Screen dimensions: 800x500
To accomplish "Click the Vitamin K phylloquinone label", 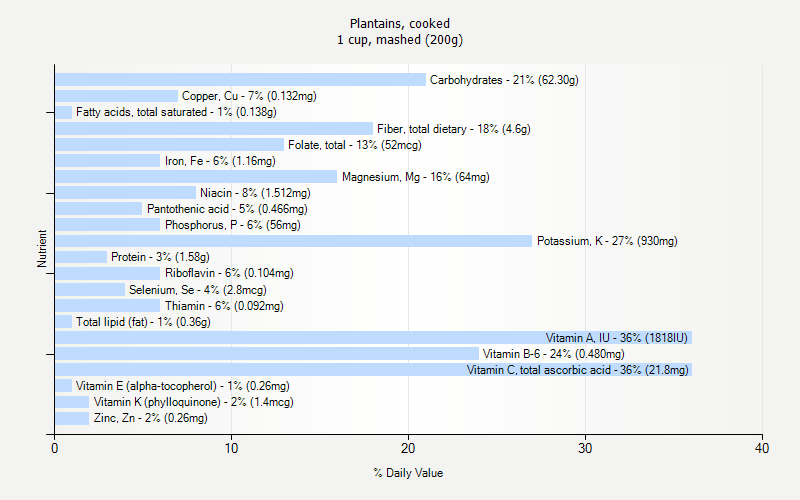I will 193,402.
